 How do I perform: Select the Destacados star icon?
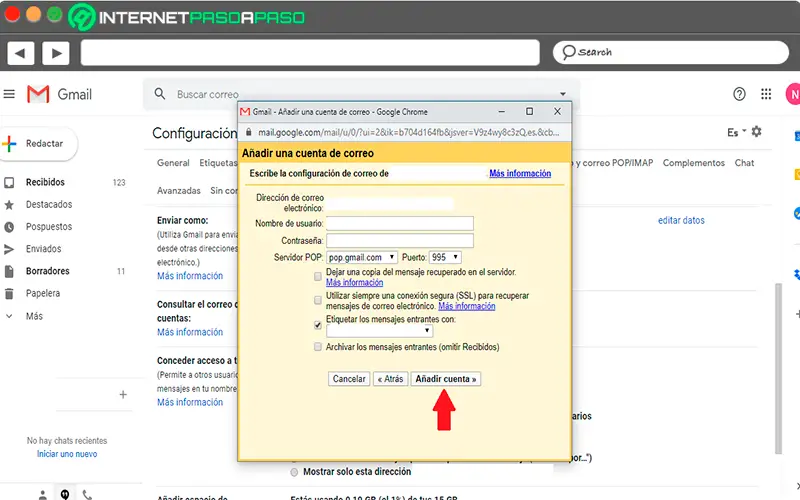(9, 205)
